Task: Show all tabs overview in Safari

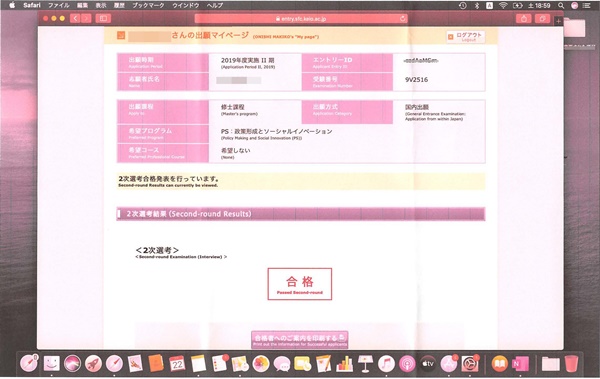Action: (542, 18)
